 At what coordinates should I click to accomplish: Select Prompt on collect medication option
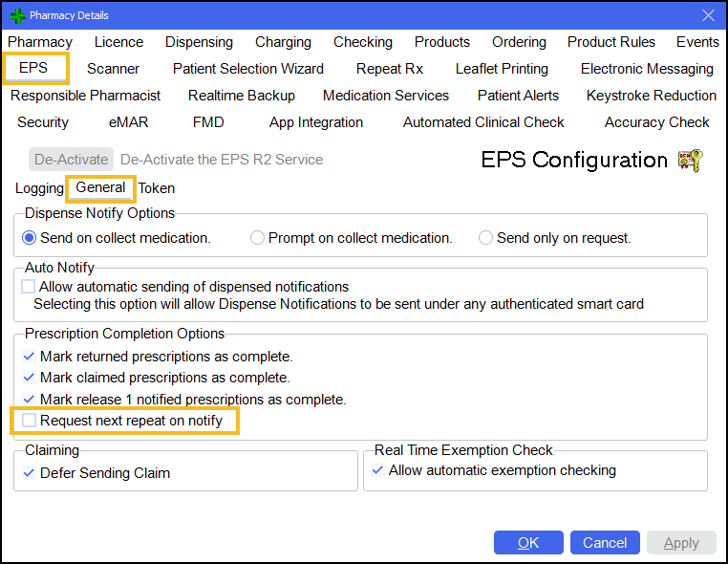[x=257, y=238]
